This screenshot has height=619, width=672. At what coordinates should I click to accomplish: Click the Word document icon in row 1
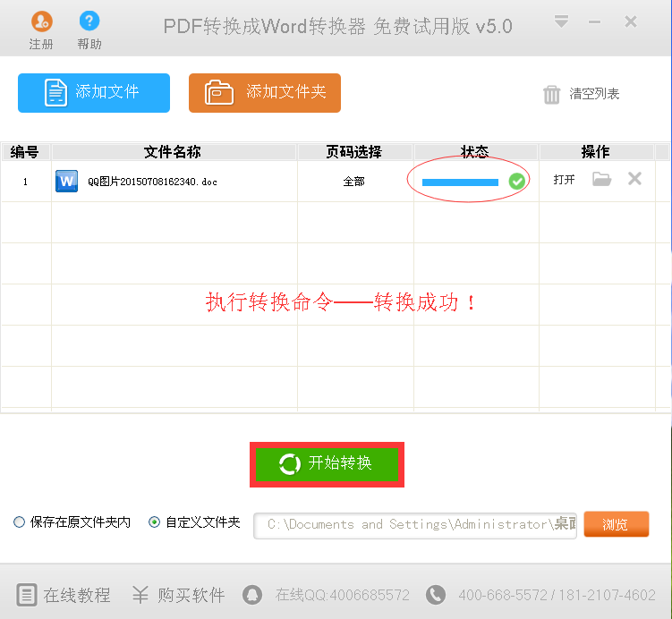pyautogui.click(x=66, y=182)
